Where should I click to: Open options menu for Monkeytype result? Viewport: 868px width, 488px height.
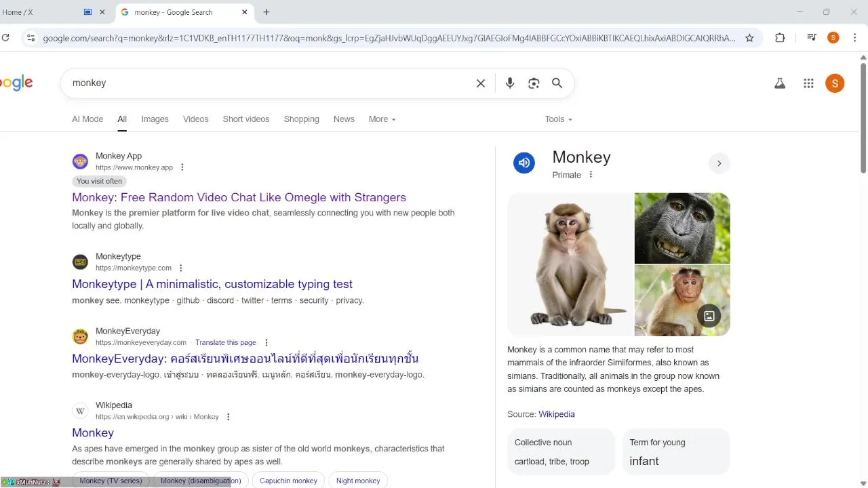pyautogui.click(x=180, y=268)
